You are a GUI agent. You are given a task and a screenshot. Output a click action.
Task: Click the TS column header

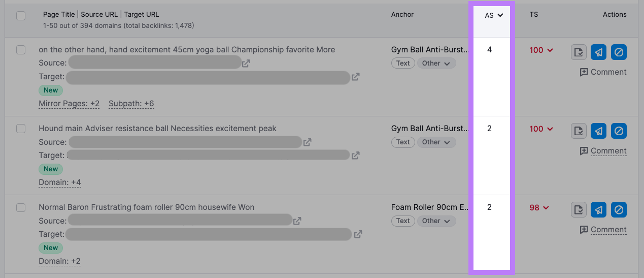[534, 15]
